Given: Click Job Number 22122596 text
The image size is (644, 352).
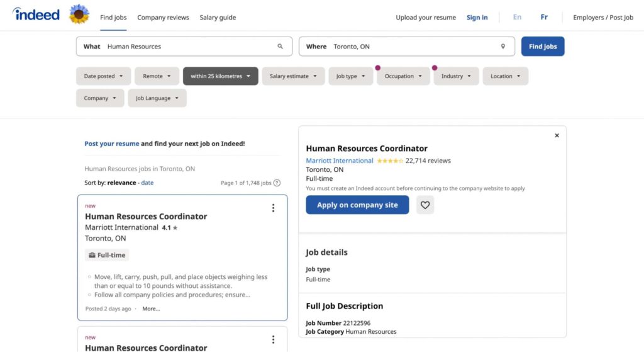Looking at the screenshot, I should 338,323.
